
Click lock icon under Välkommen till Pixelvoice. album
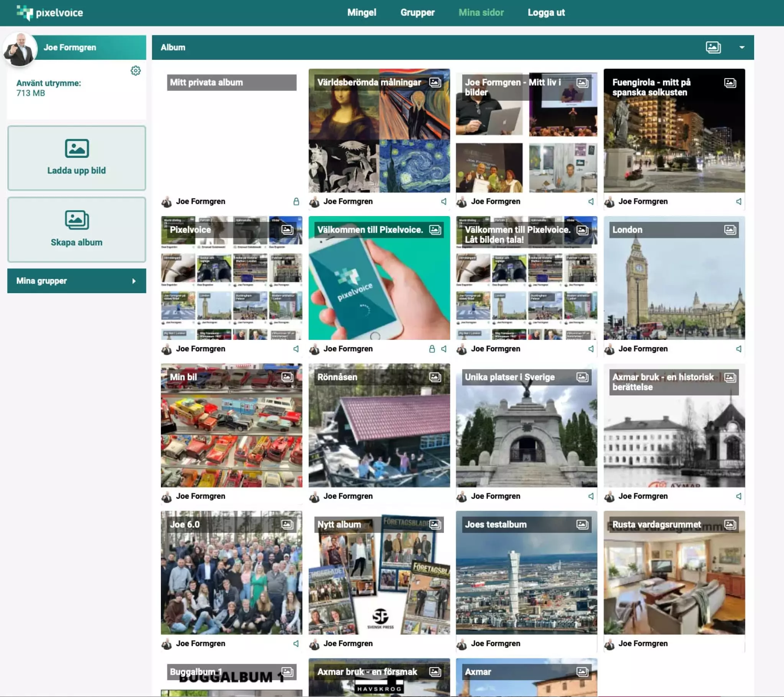432,349
